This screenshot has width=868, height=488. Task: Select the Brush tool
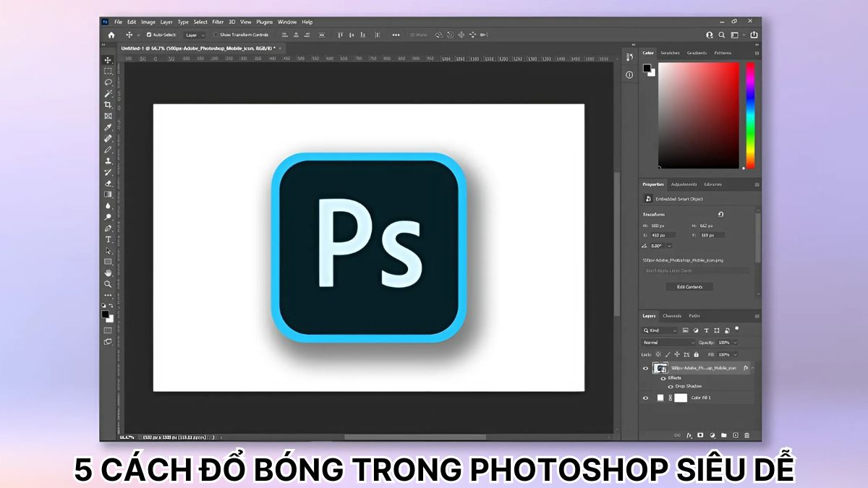point(108,150)
